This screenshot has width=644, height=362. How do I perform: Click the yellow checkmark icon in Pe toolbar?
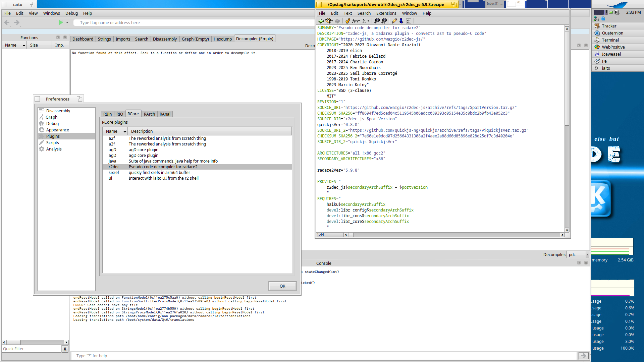[347, 21]
